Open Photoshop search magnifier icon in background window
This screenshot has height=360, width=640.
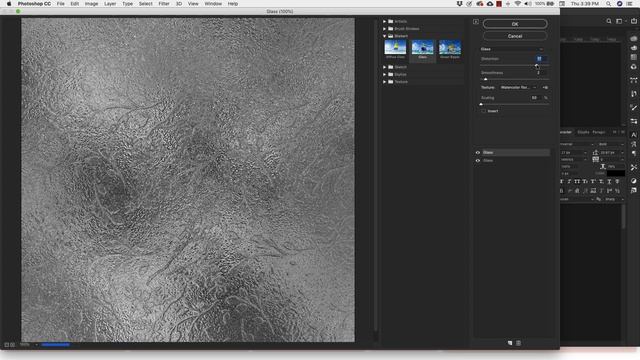coord(609,21)
